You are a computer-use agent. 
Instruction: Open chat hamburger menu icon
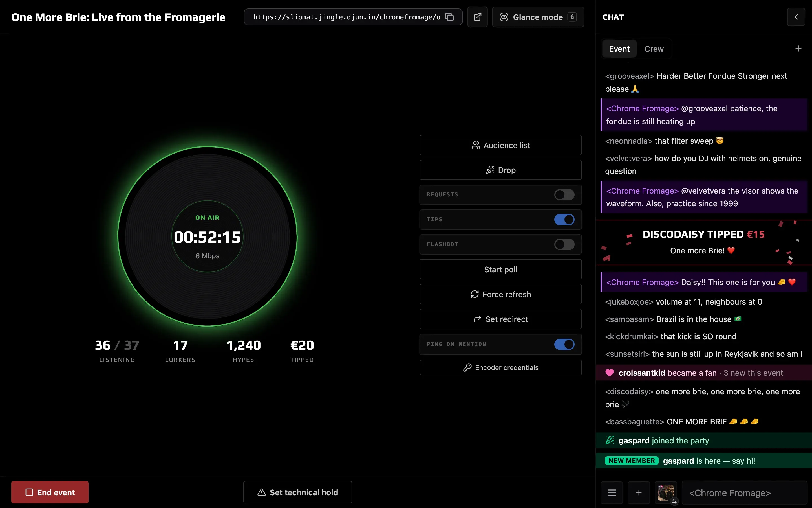(612, 493)
